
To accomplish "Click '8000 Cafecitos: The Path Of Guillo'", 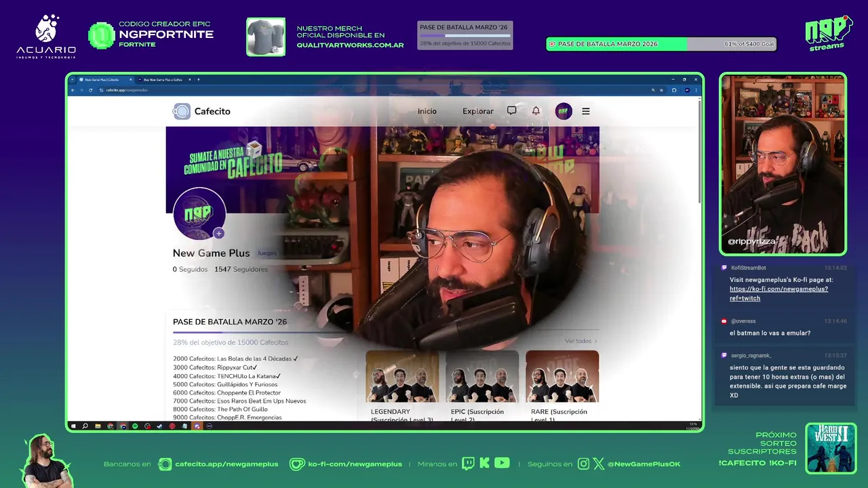I will [x=220, y=409].
